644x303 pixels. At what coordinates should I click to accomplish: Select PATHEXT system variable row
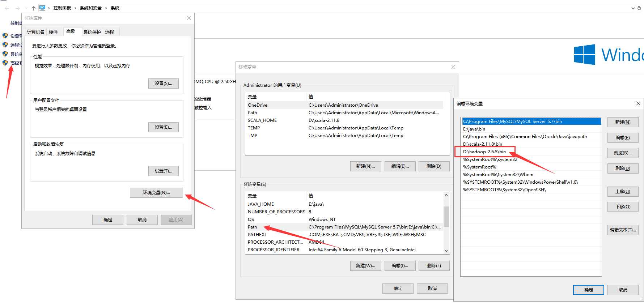pyautogui.click(x=344, y=235)
